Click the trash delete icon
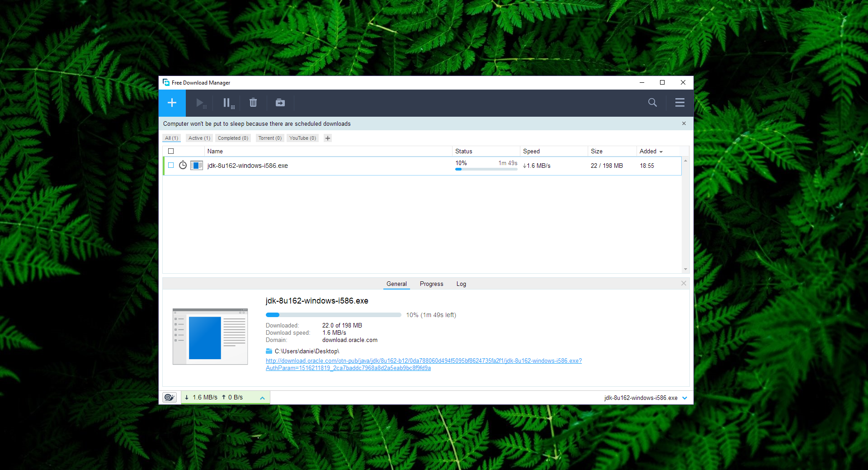This screenshot has width=868, height=470. click(253, 103)
